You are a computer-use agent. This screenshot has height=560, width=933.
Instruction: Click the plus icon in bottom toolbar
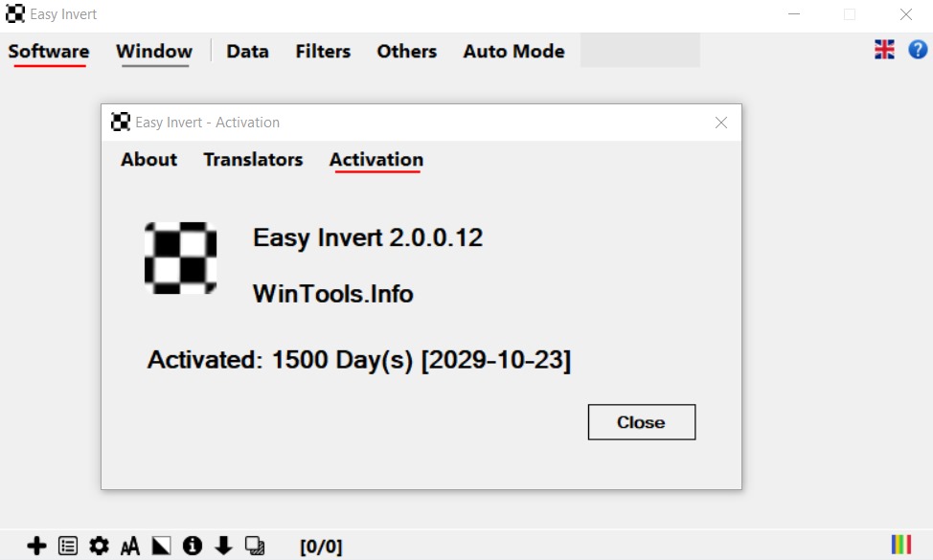(x=36, y=546)
